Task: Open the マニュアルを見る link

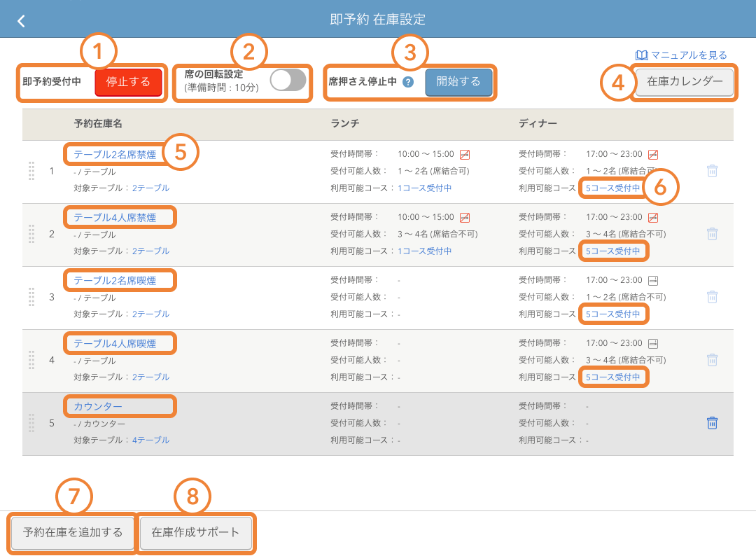Action: click(x=682, y=55)
